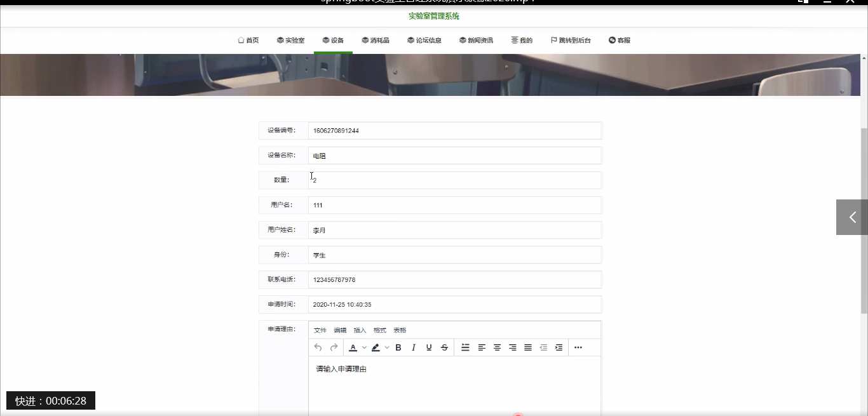Apply strikethrough formatting in the editor

(x=444, y=347)
